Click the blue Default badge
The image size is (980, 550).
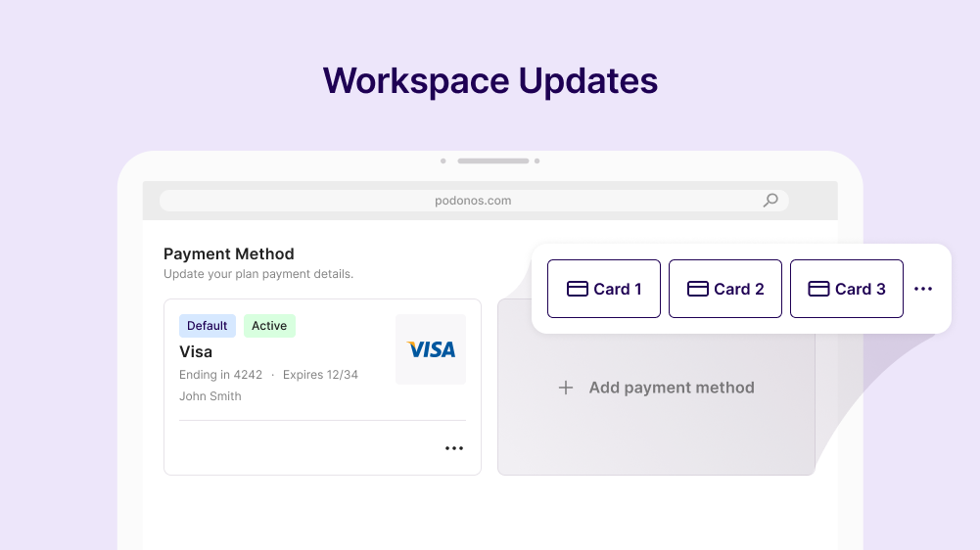207,326
